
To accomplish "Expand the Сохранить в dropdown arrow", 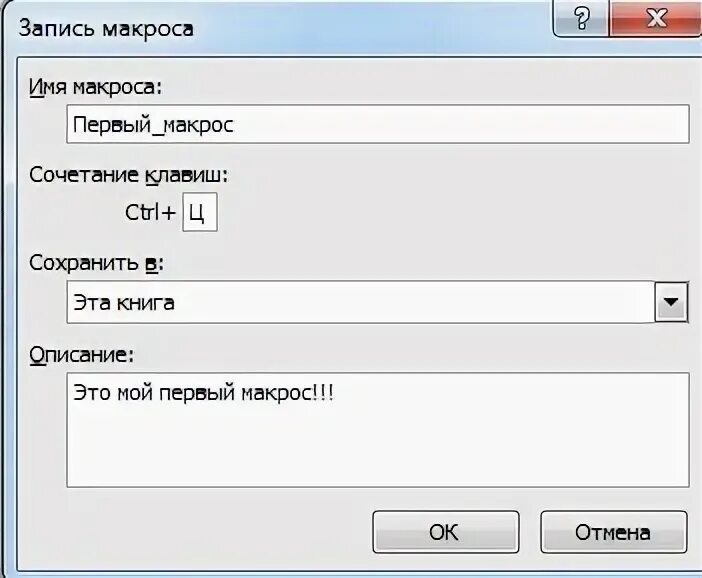I will coord(671,302).
